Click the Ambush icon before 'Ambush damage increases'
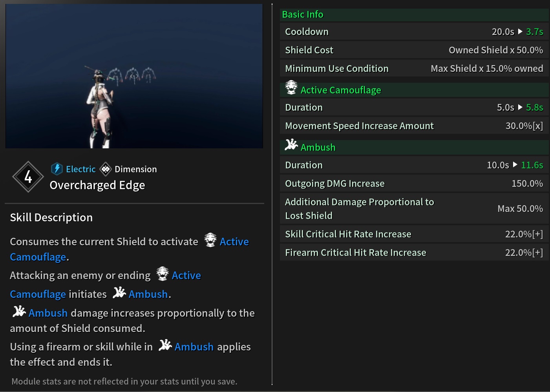550x392 pixels. click(19, 311)
